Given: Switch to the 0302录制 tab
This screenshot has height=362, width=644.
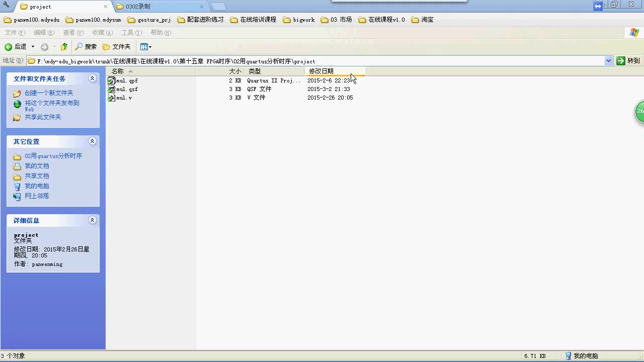Looking at the screenshot, I should [160, 7].
